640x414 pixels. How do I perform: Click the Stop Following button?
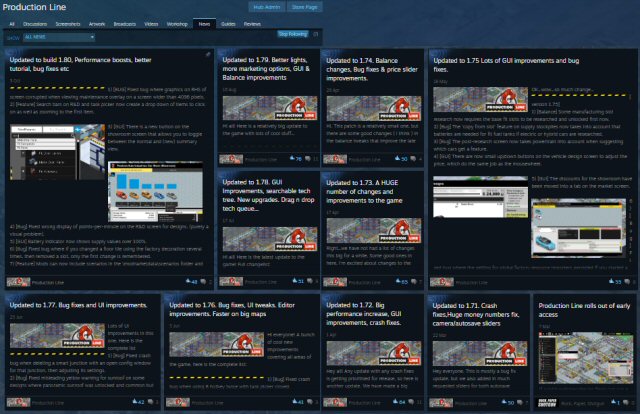(293, 34)
